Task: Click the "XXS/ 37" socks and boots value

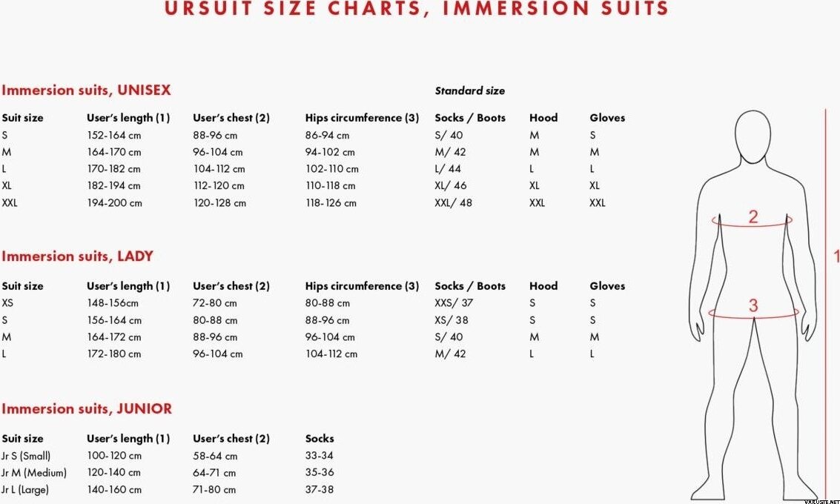Action: (x=454, y=303)
